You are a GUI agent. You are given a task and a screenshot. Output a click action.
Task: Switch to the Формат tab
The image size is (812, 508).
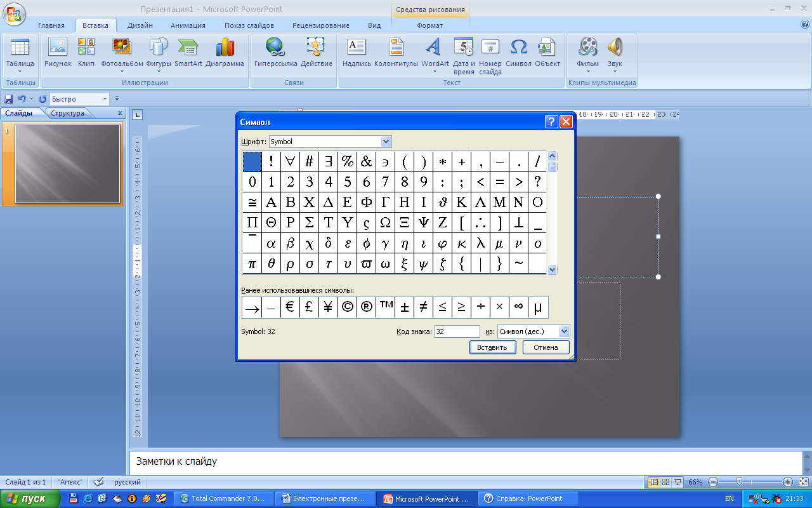pyautogui.click(x=430, y=25)
